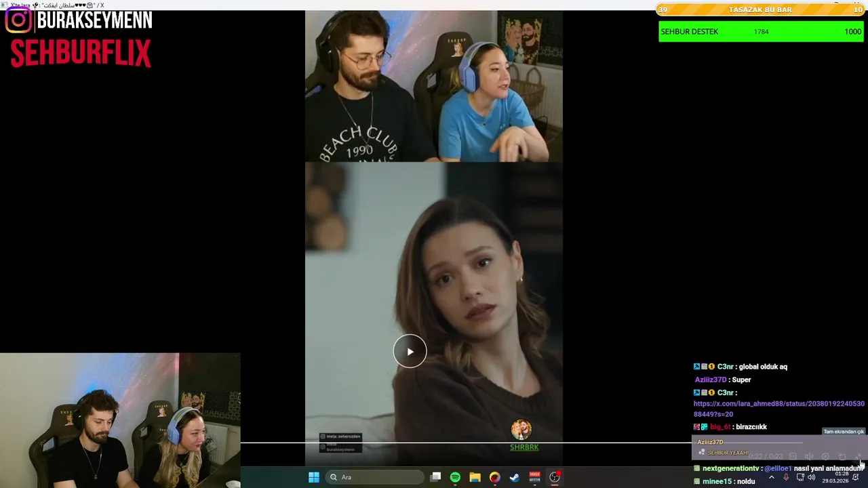Click the nextgenerationtv username in chat
This screenshot has width=868, height=488.
point(731,468)
